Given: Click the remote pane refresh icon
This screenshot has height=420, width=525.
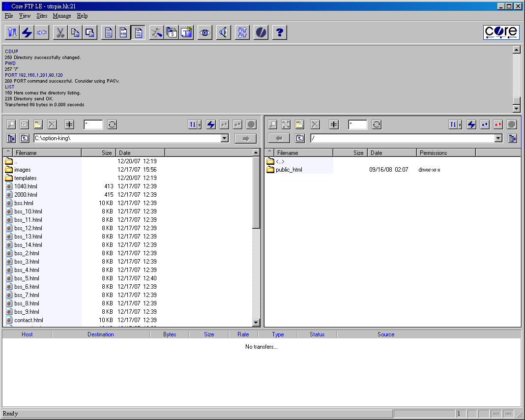Looking at the screenshot, I should 377,124.
